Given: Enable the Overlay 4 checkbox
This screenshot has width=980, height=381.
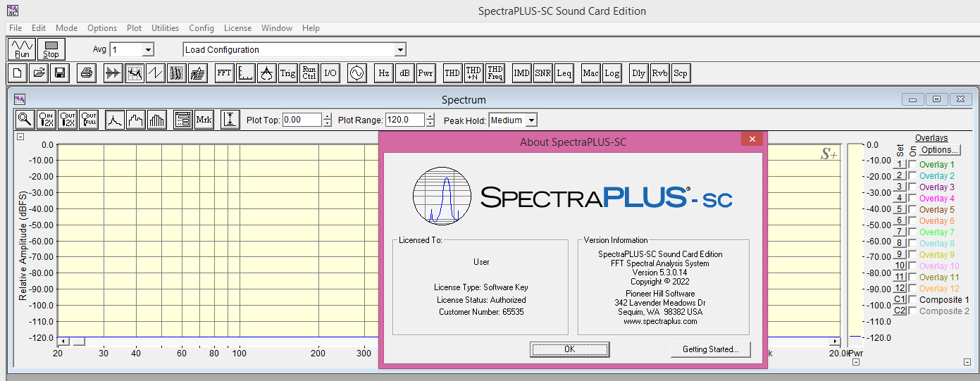Looking at the screenshot, I should [913, 198].
